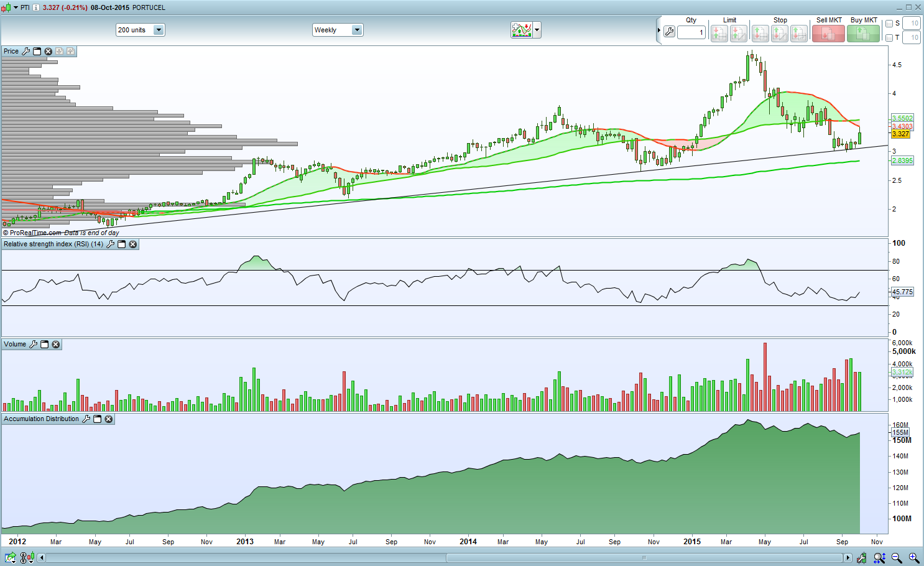Open the Weekly timeframe dropdown
The height and width of the screenshot is (566, 924).
pos(338,30)
